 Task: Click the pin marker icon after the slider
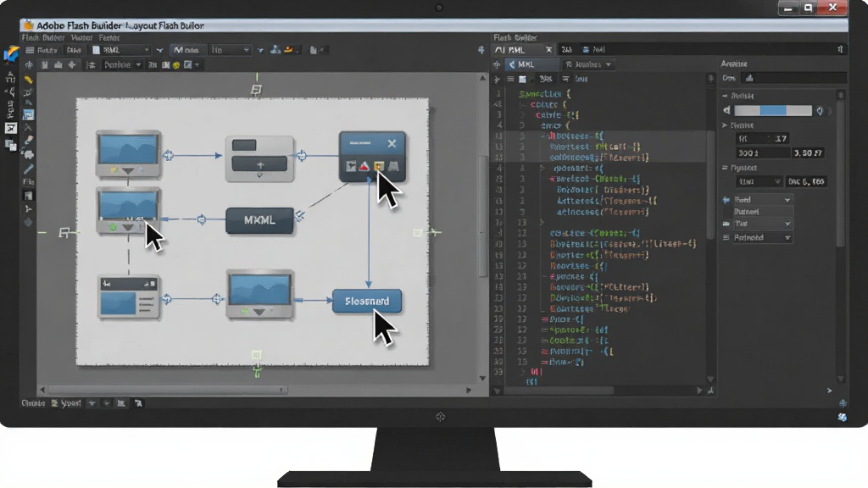[820, 111]
